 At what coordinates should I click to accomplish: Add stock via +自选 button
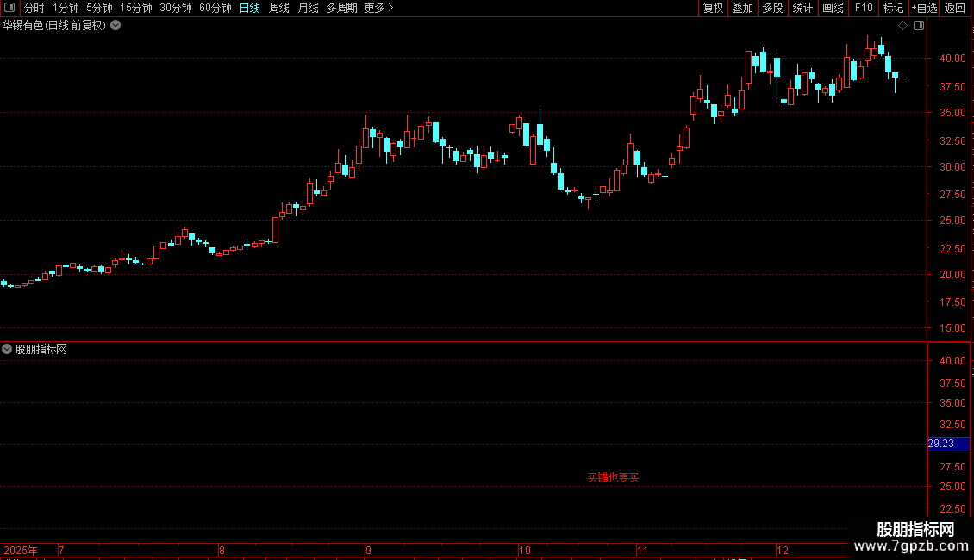pos(924,8)
